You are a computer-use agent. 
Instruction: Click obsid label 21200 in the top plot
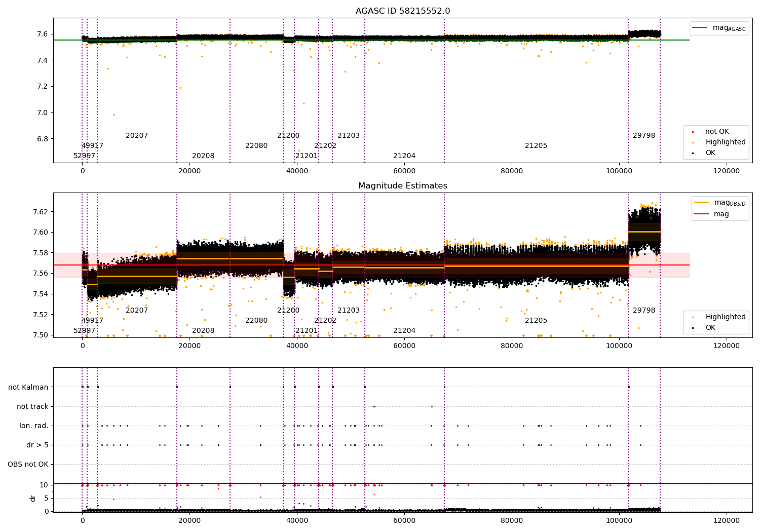click(x=288, y=136)
